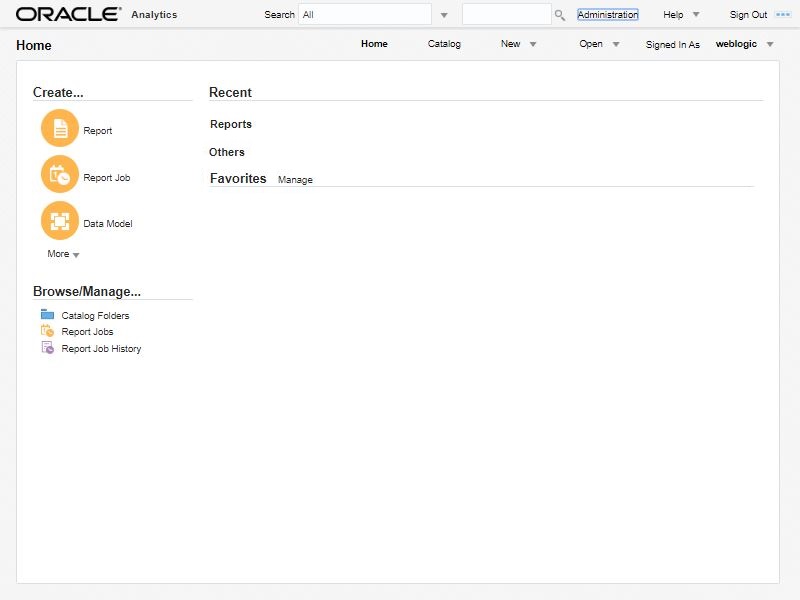
Task: Click the orange Data Model icon
Action: [x=60, y=221]
